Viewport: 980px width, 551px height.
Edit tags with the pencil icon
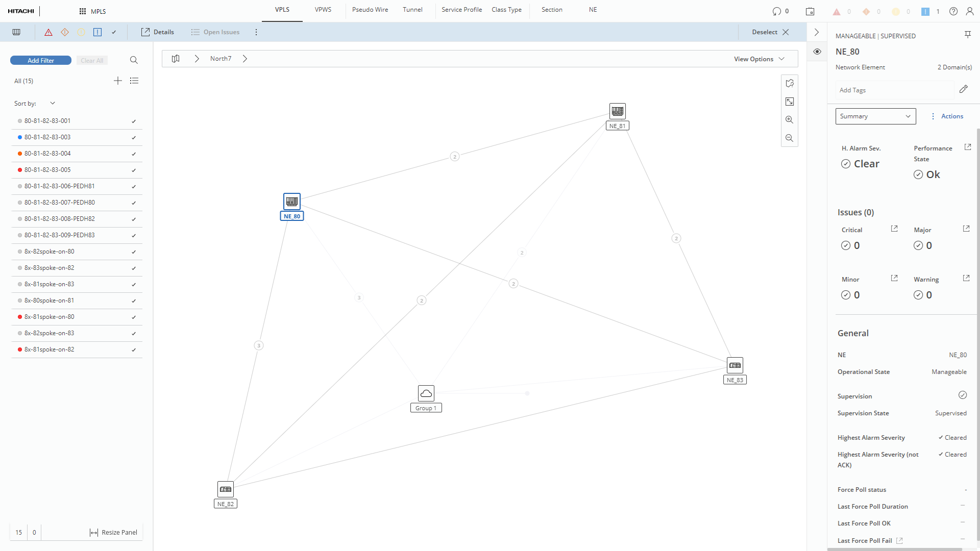pos(963,89)
